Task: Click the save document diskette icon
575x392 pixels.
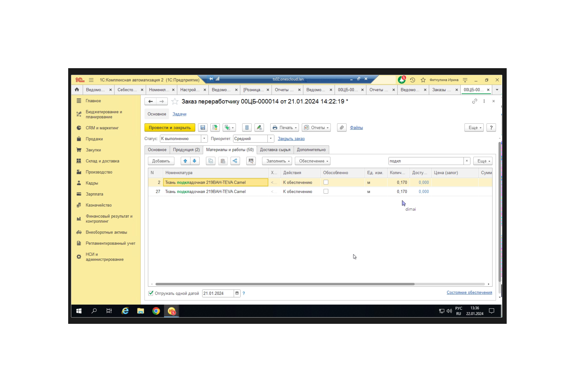Action: 203,128
